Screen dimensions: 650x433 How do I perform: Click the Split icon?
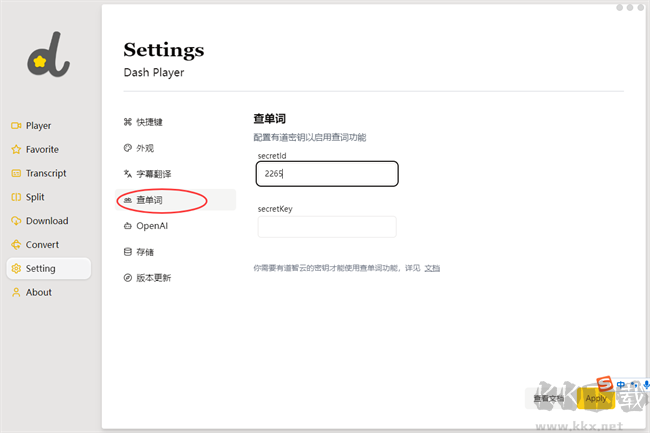[16, 197]
